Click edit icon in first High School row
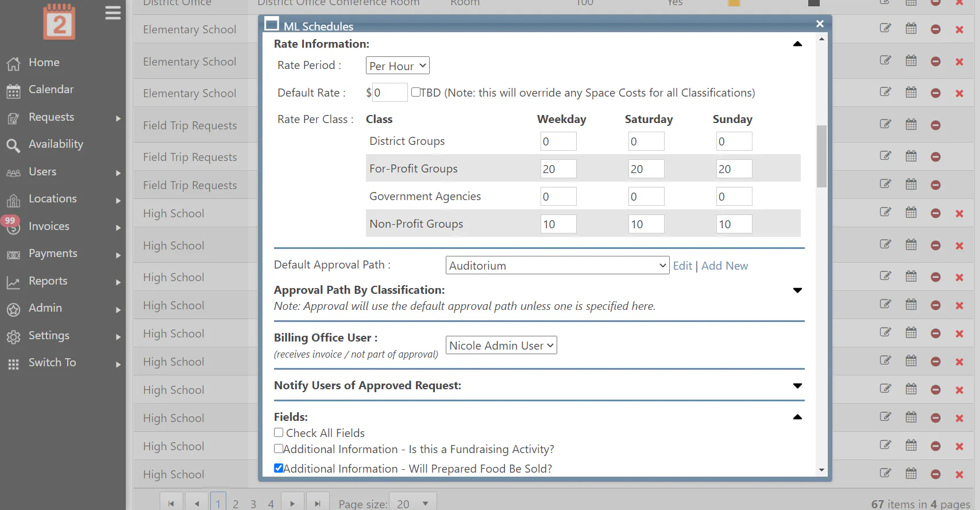The width and height of the screenshot is (980, 510). [885, 212]
